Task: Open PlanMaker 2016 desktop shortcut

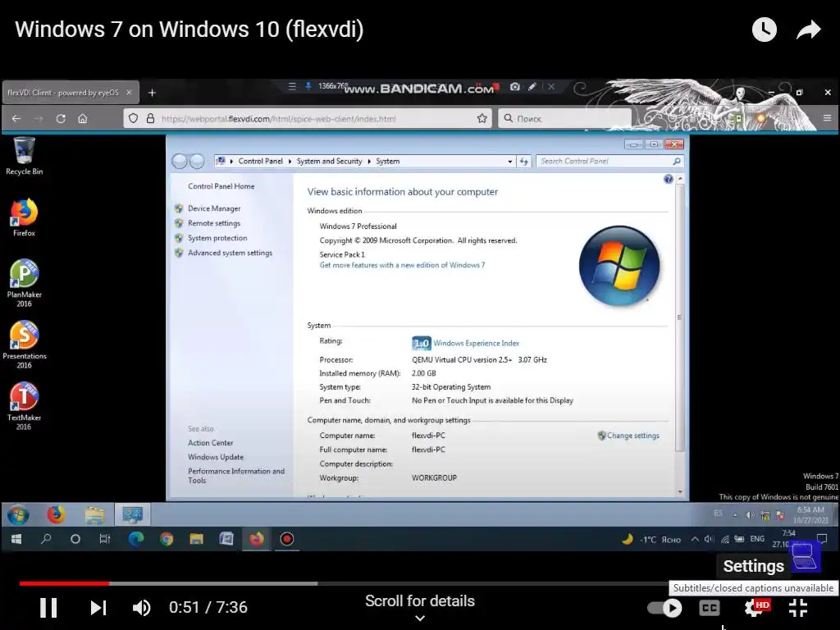Action: coord(24,283)
